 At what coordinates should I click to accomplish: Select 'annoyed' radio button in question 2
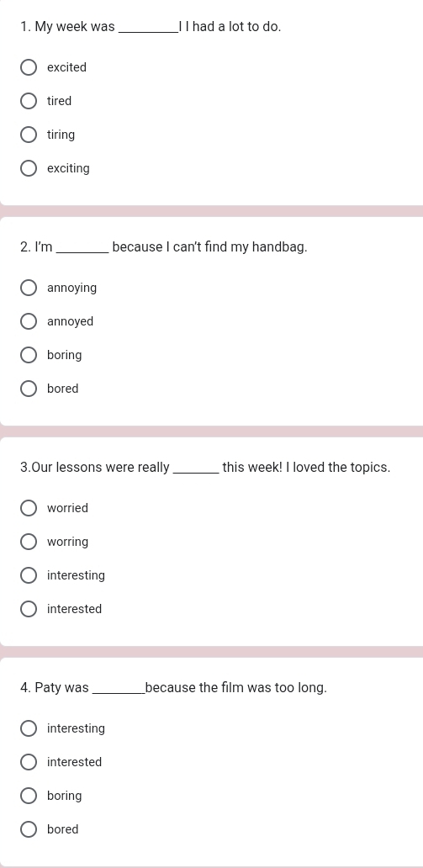29,321
